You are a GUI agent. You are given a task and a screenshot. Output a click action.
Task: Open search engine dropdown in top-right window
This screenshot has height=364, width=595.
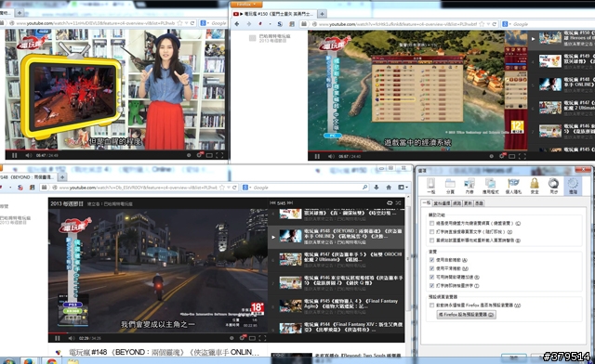507,24
